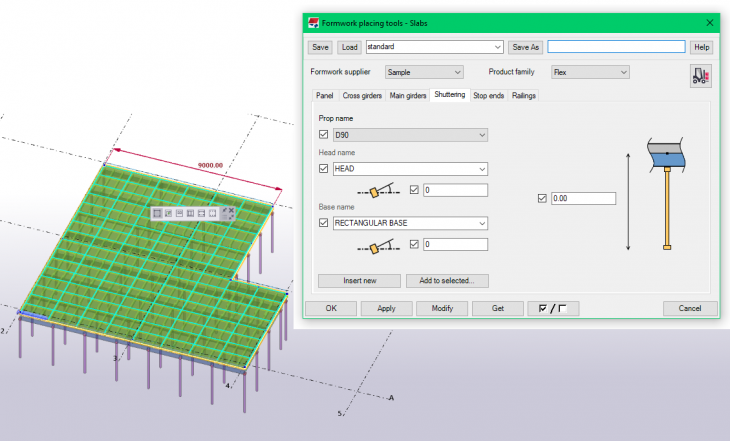Click third icon in the floating mini toolbar
Screen dimensions: 730x441
[x=179, y=213]
